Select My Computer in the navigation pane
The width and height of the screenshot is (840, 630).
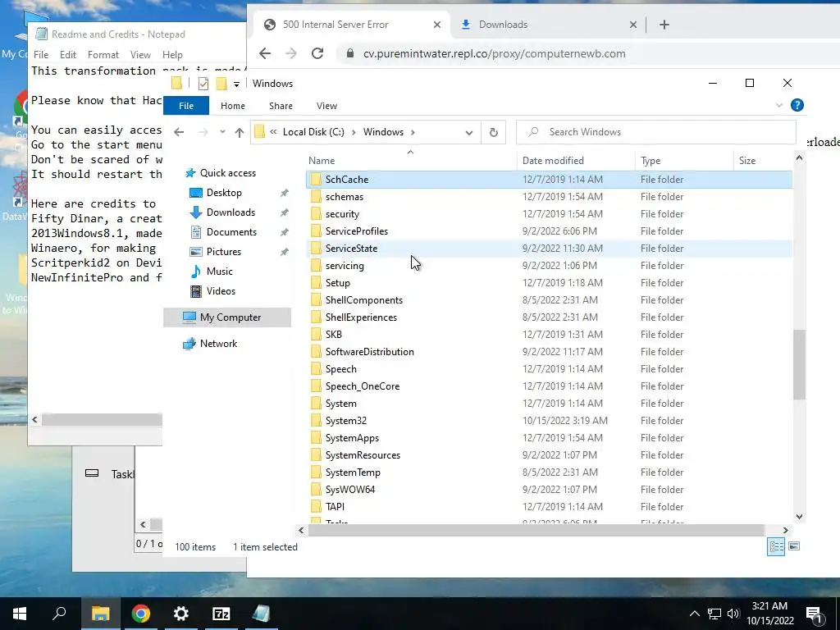point(227,317)
